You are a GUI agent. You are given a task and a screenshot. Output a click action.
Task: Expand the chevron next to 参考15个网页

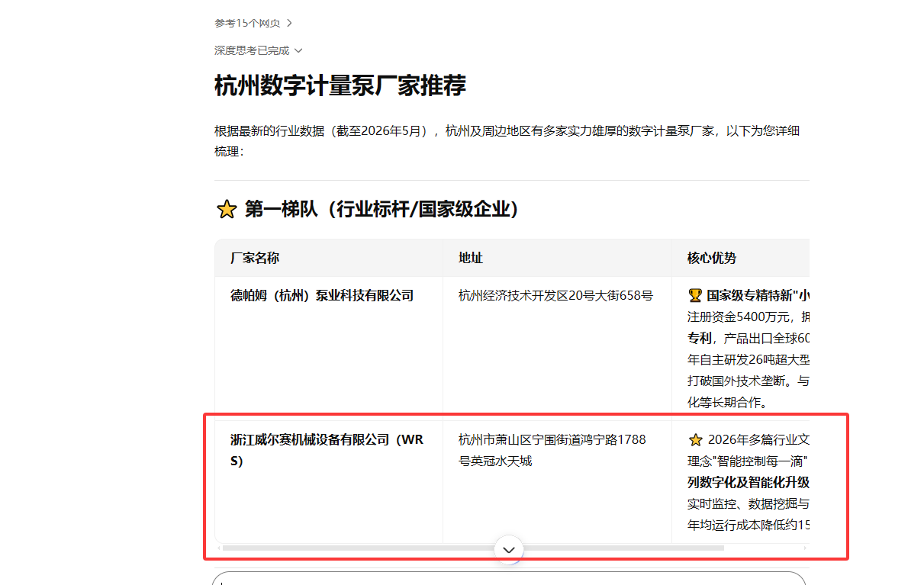tap(289, 24)
